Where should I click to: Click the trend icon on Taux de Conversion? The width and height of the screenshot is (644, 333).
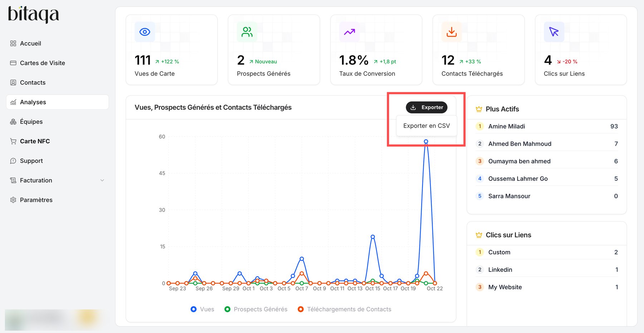tap(350, 32)
